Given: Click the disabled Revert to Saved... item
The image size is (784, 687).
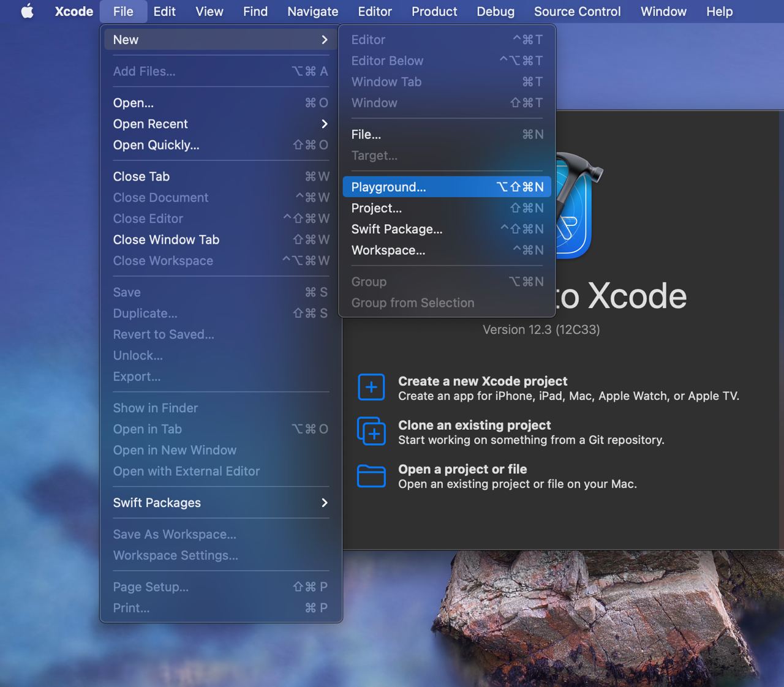Looking at the screenshot, I should (x=221, y=335).
